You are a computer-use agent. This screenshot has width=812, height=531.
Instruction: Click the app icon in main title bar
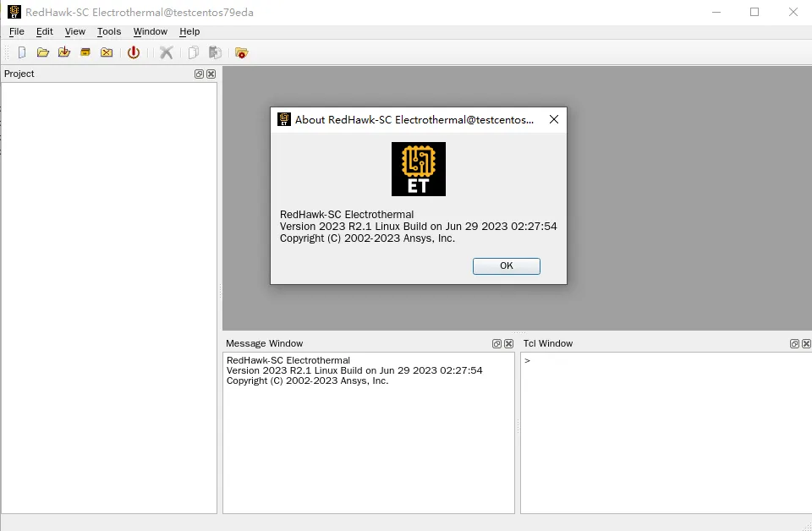pyautogui.click(x=14, y=12)
